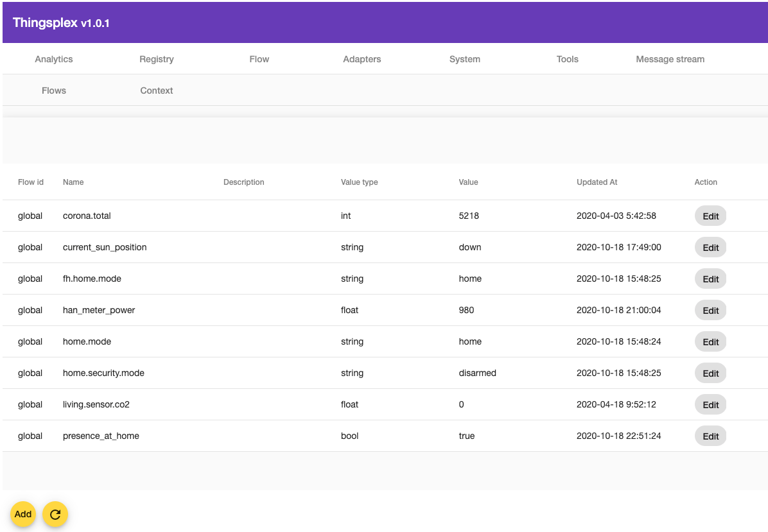This screenshot has width=768, height=532.
Task: Edit the han_meter_power variable
Action: click(710, 311)
